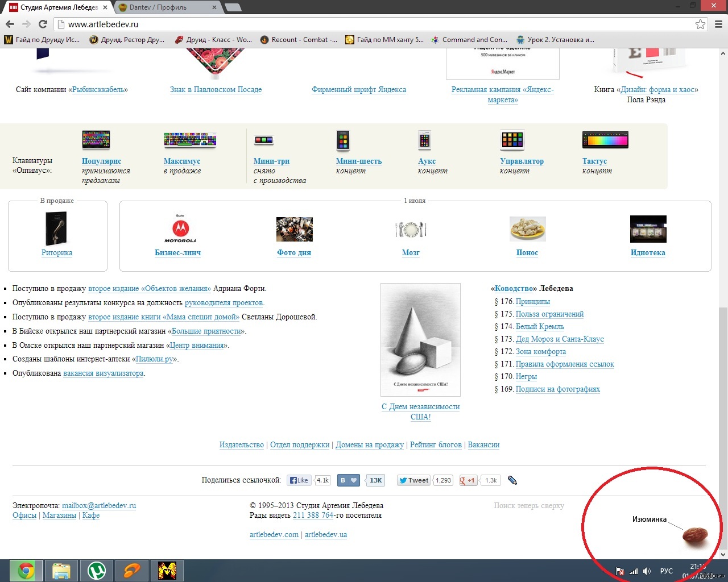Click the pencil icon beside share buttons

[512, 480]
